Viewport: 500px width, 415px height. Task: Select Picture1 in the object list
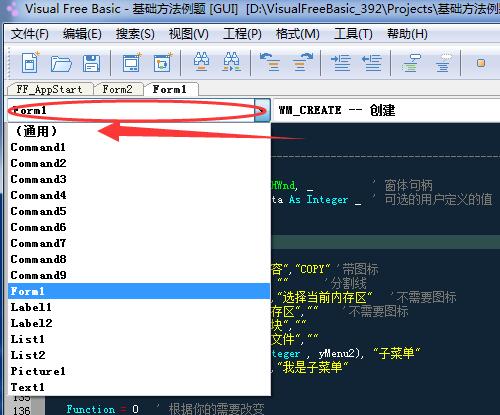(x=139, y=371)
